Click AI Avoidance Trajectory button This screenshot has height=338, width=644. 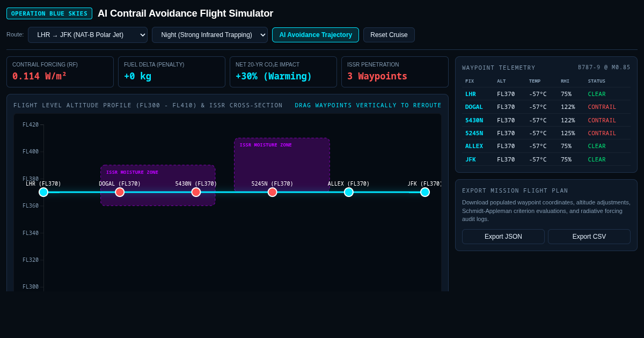click(x=316, y=35)
